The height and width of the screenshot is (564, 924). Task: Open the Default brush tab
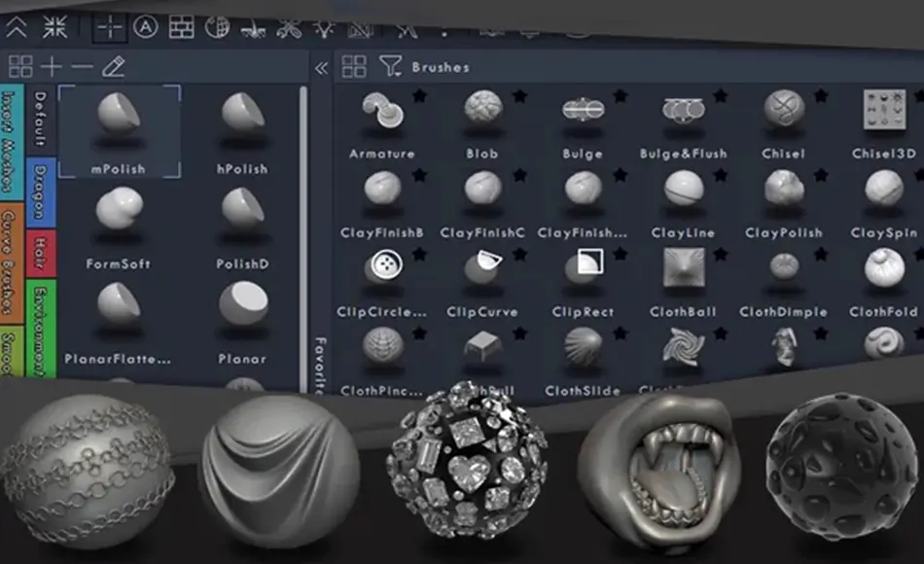click(x=41, y=119)
